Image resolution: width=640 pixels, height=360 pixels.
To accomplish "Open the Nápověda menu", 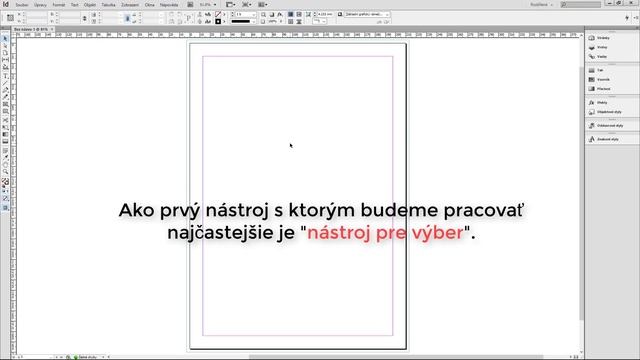I will point(169,5).
